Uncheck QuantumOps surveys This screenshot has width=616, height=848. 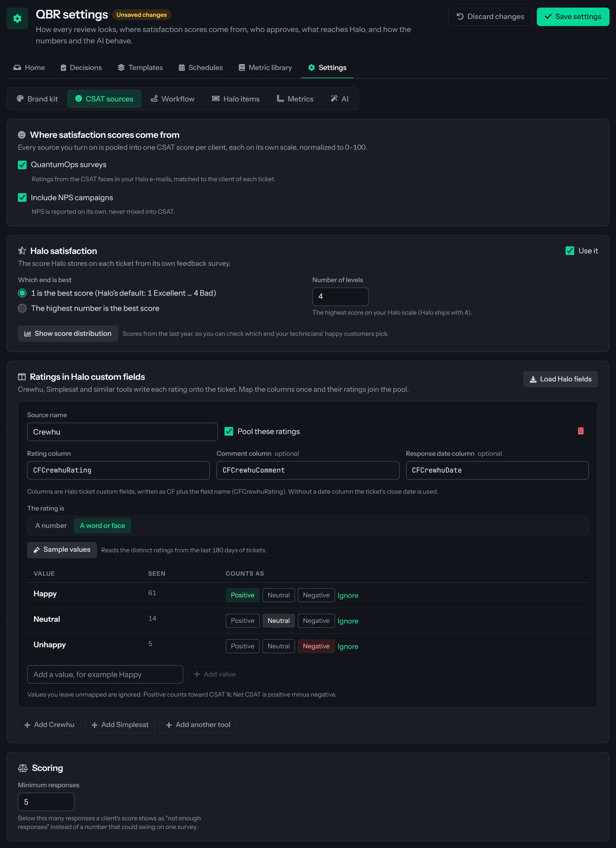[23, 165]
